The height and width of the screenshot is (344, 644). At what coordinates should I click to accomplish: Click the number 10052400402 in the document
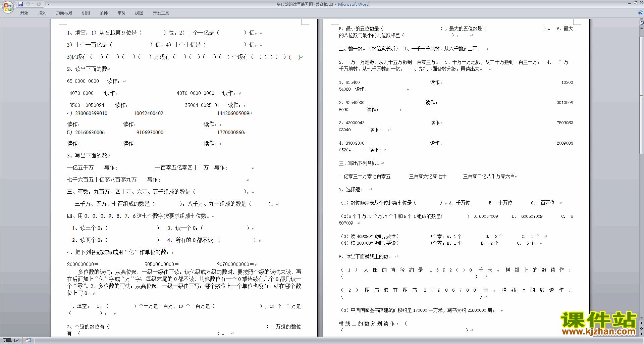coord(149,113)
